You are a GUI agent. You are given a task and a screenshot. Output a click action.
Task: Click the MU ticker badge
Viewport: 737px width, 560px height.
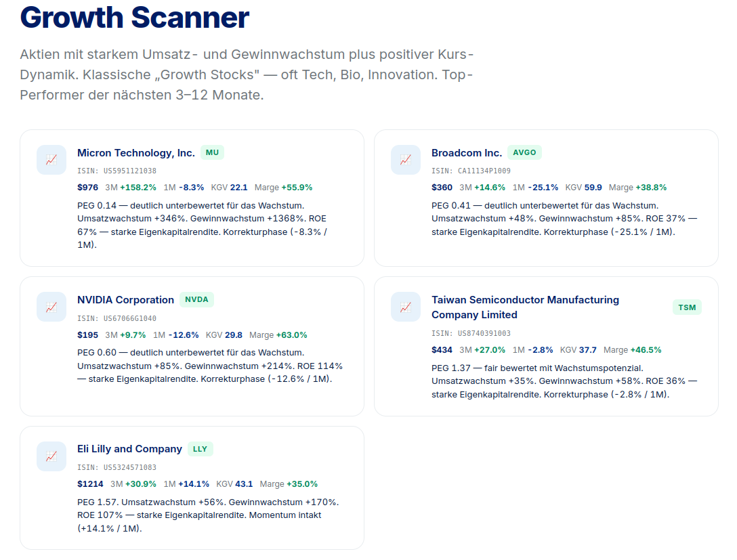(212, 152)
